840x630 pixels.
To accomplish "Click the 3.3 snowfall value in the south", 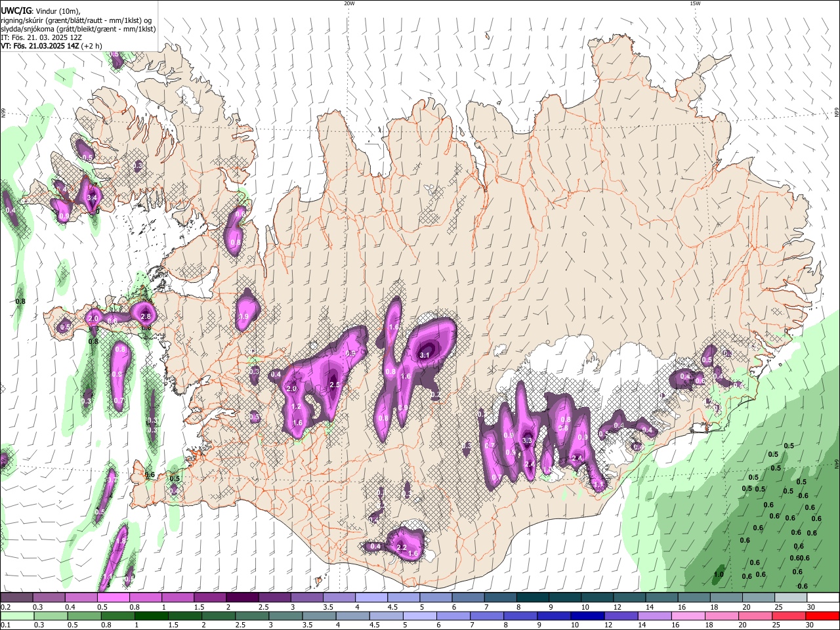I will coord(526,441).
